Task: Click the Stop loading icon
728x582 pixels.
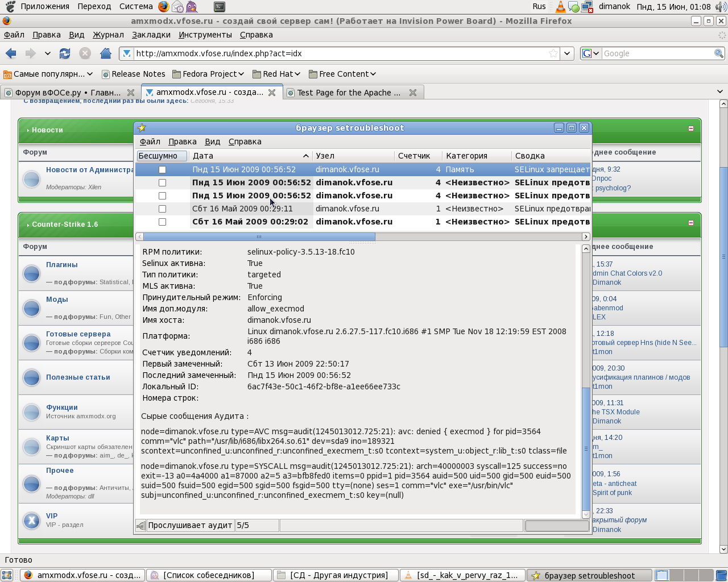Action: 85,53
